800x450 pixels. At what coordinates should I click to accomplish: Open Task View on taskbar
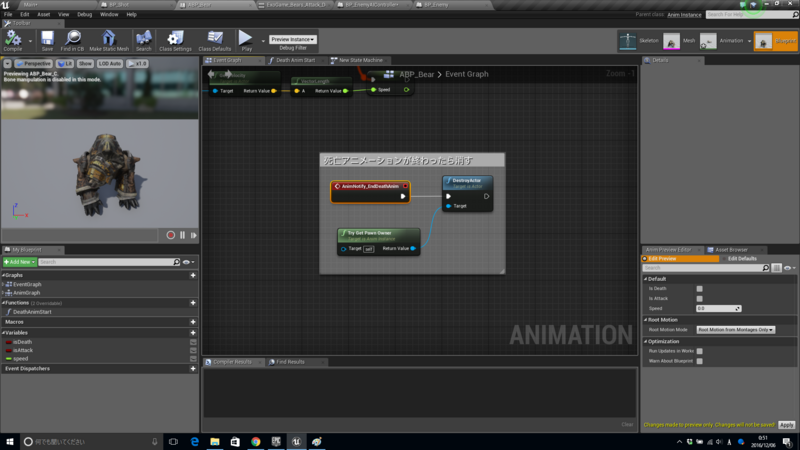tap(173, 442)
